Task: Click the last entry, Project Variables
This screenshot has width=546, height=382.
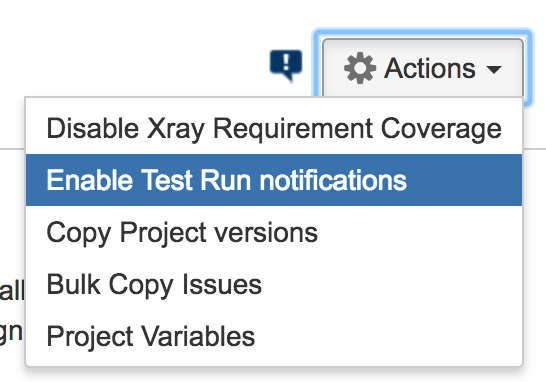Action: click(274, 336)
